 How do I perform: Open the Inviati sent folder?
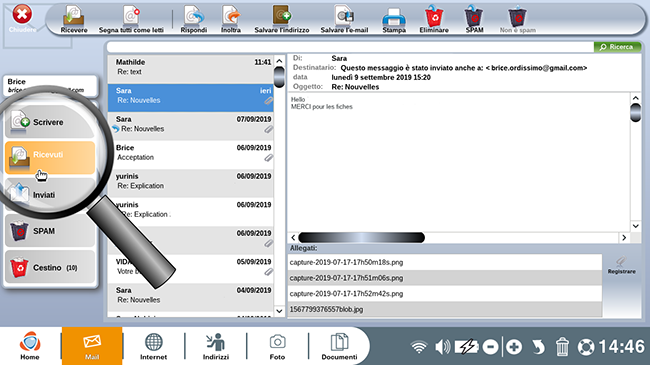[x=50, y=194]
